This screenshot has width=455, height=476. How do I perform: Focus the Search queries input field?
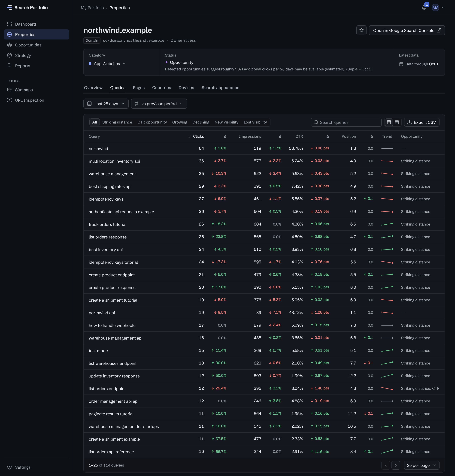click(346, 122)
